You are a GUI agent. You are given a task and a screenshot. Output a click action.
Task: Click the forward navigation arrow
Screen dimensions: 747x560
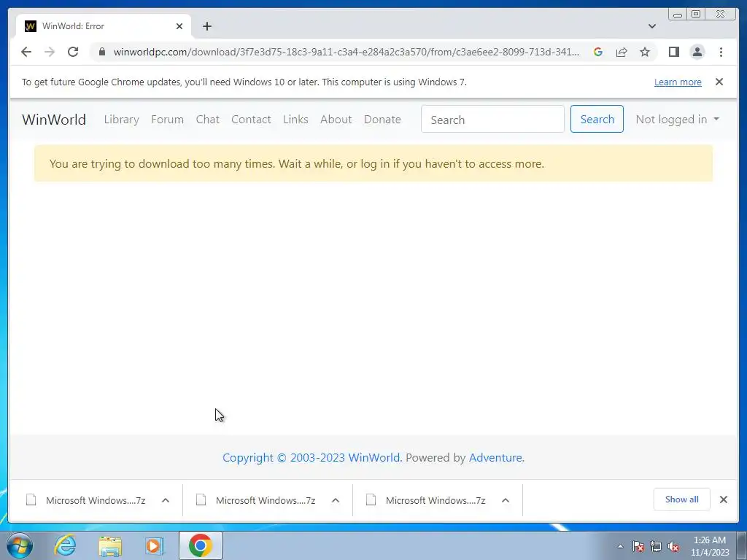50,52
